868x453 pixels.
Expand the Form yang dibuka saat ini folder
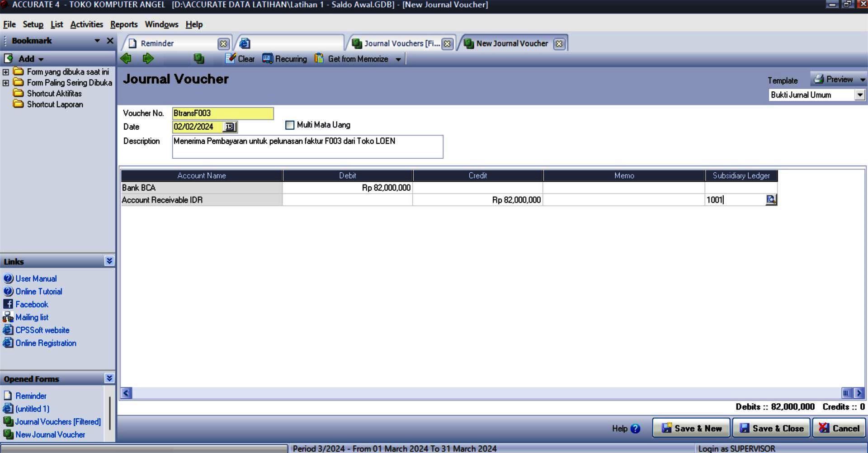[x=5, y=72]
